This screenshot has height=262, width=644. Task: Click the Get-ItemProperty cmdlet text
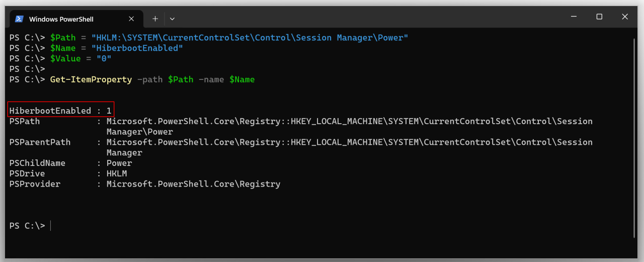[x=91, y=79]
